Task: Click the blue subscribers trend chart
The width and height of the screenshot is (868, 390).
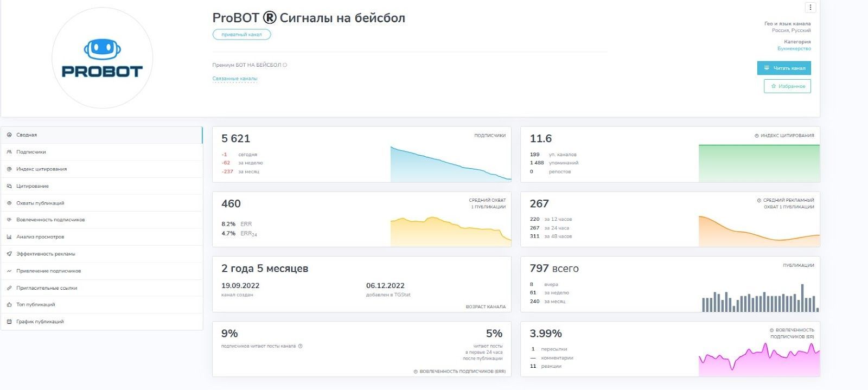Action: [x=450, y=164]
